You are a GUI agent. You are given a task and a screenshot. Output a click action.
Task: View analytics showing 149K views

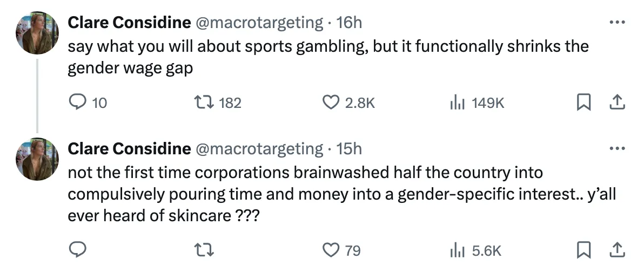pyautogui.click(x=457, y=103)
